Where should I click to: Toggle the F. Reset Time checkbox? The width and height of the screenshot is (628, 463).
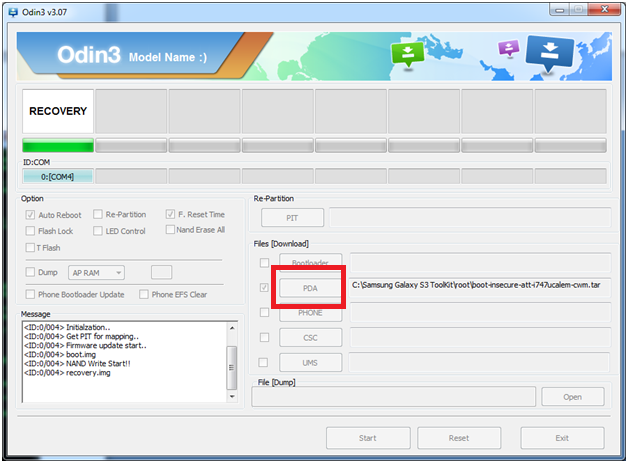(170, 214)
